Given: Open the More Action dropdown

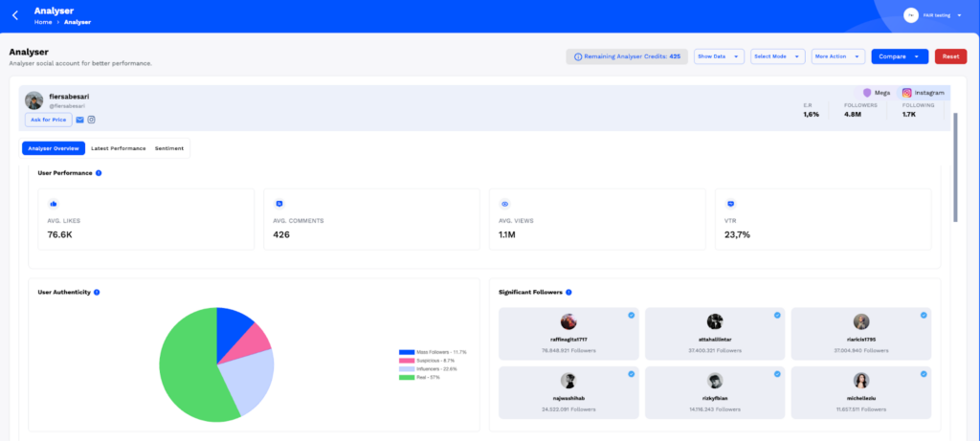Looking at the screenshot, I should [x=837, y=56].
